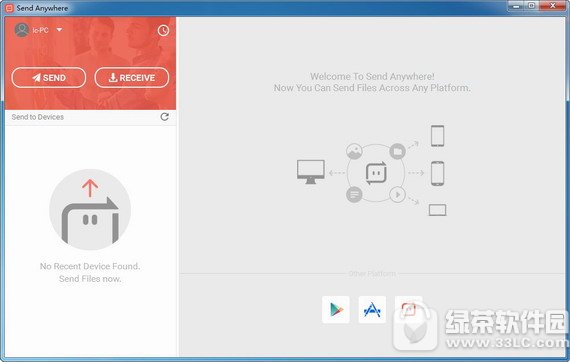Image resolution: width=570 pixels, height=362 pixels.
Task: Click the folder icon in the diagram
Action: 397,151
